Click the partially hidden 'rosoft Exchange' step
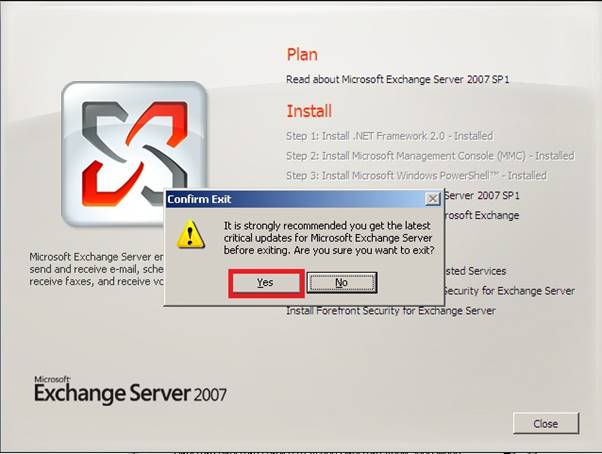The height and width of the screenshot is (454, 602). click(482, 215)
